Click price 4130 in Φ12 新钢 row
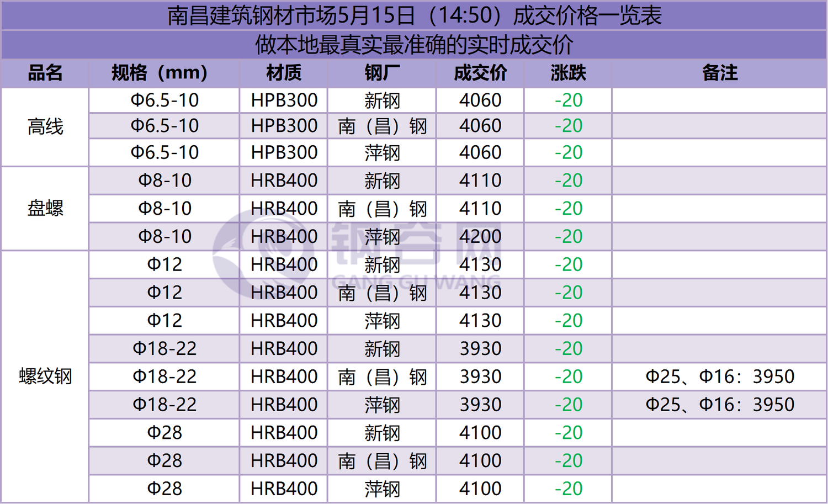The image size is (828, 504). click(x=480, y=264)
